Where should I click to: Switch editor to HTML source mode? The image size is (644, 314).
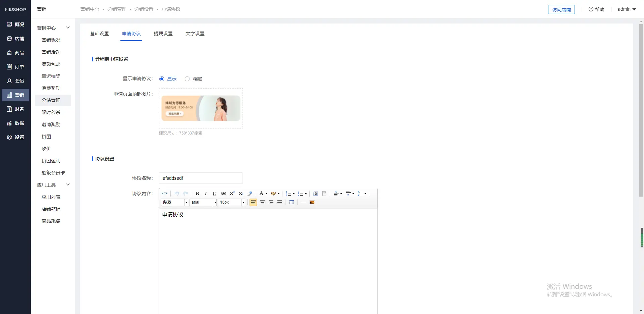point(165,194)
